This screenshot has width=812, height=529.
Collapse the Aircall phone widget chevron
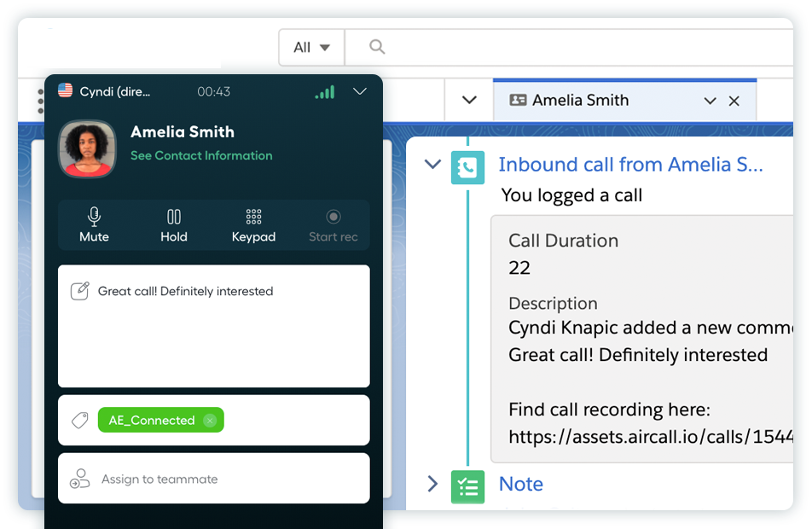click(360, 91)
